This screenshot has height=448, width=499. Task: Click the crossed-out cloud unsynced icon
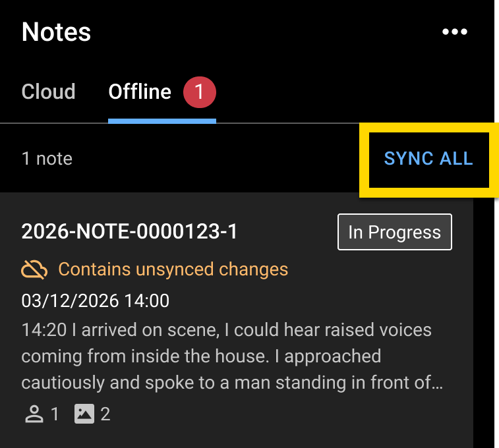click(x=34, y=269)
